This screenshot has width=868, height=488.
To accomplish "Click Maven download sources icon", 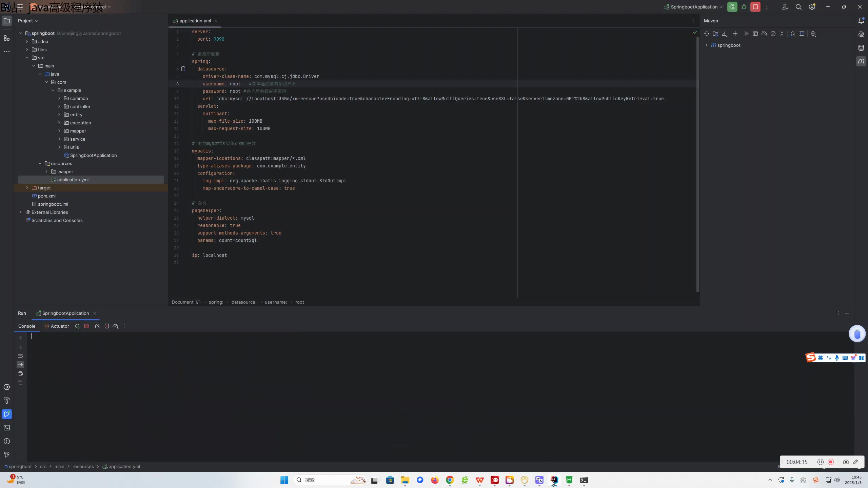I will (725, 34).
